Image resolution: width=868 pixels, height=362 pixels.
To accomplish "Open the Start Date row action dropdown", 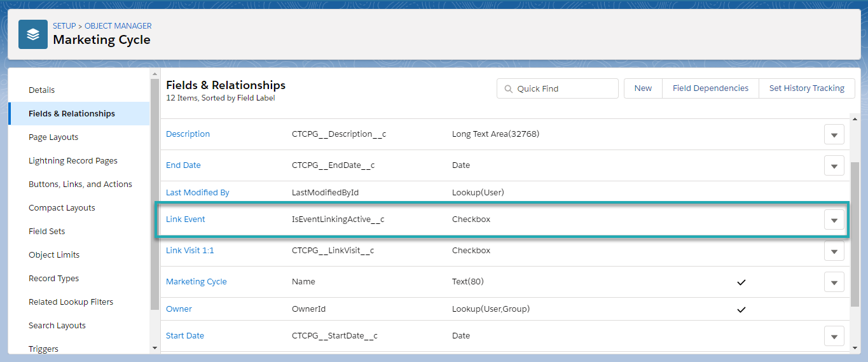I will [x=834, y=337].
